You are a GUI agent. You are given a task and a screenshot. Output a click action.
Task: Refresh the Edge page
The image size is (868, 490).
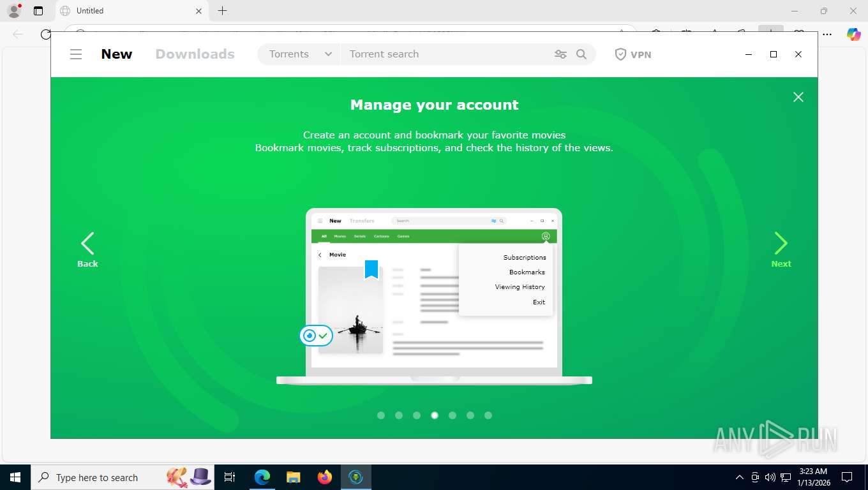pos(45,34)
